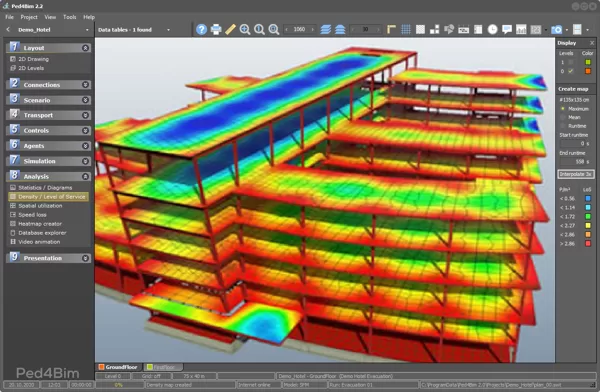600x392 pixels.
Task: Click the gray image grid icon
Action: (x=536, y=29)
